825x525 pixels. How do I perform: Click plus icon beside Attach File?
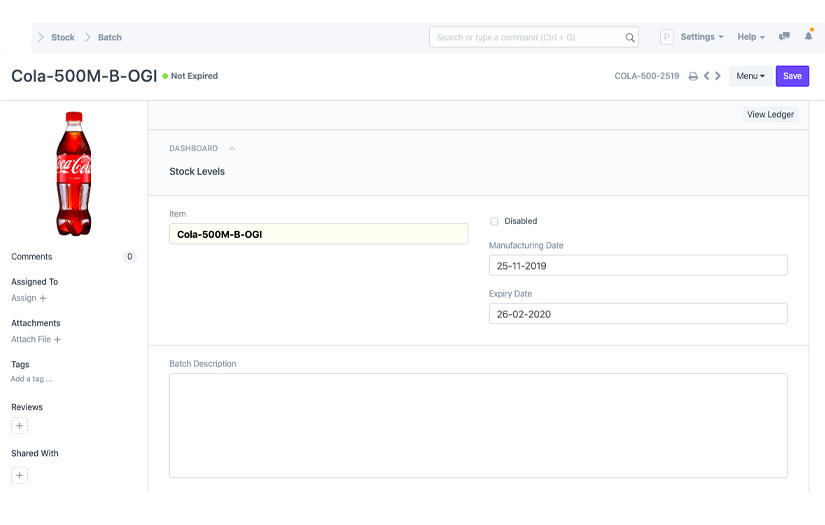pyautogui.click(x=57, y=340)
